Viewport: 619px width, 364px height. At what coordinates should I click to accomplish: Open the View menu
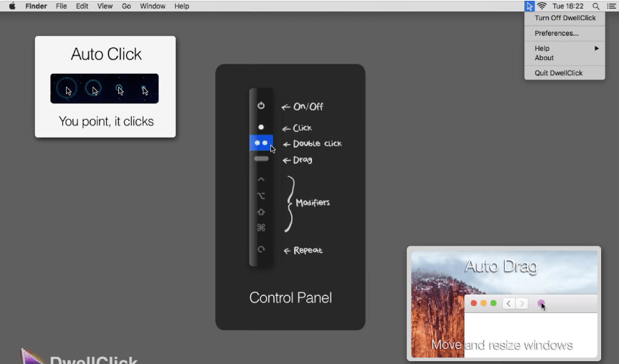[105, 6]
